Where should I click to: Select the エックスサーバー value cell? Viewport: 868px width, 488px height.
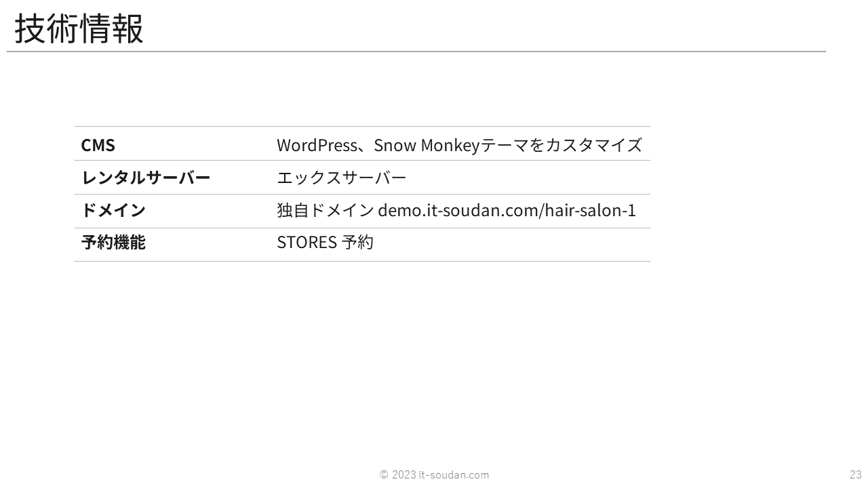coord(341,178)
